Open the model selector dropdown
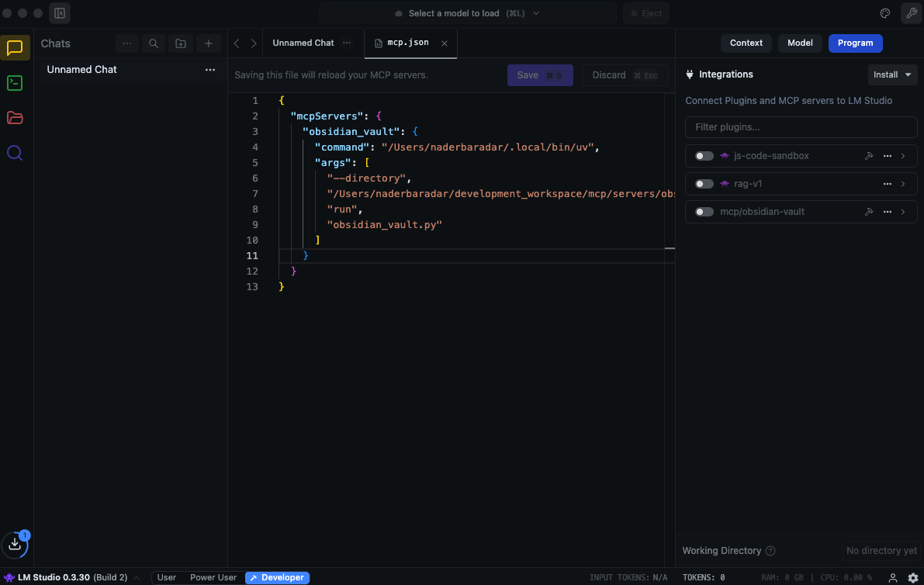The image size is (924, 585). (467, 13)
